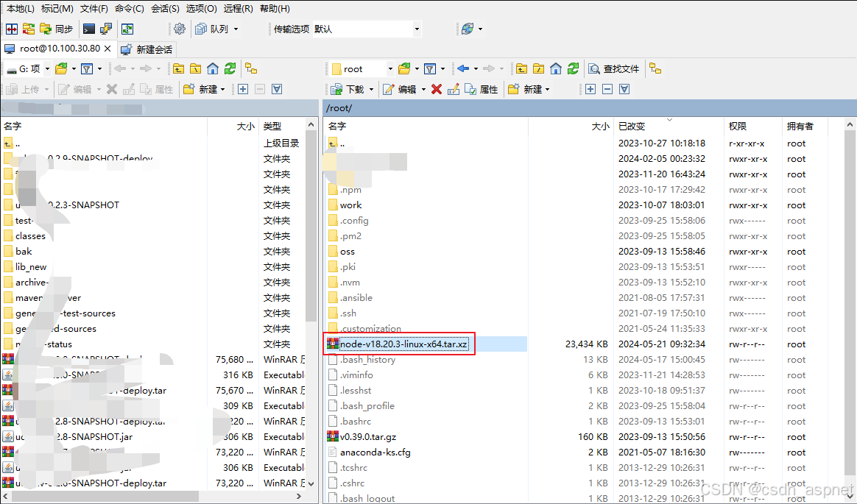Open the 本地(L) menu
857x504 pixels.
tap(20, 9)
